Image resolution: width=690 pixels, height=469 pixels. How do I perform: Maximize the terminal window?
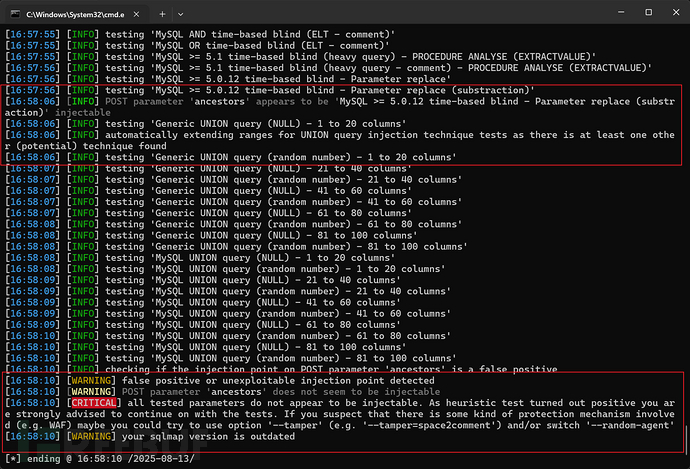[648, 12]
